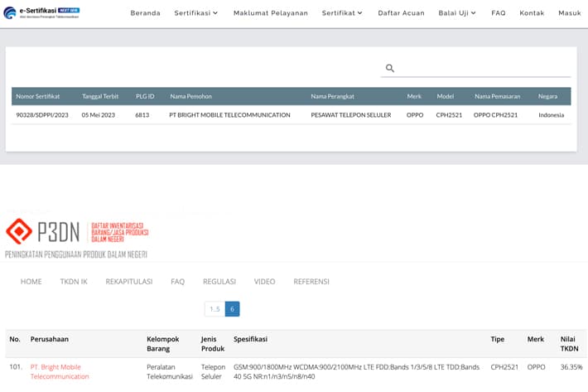Click the Indonesia country cell
Image resolution: width=588 pixels, height=392 pixels.
552,115
